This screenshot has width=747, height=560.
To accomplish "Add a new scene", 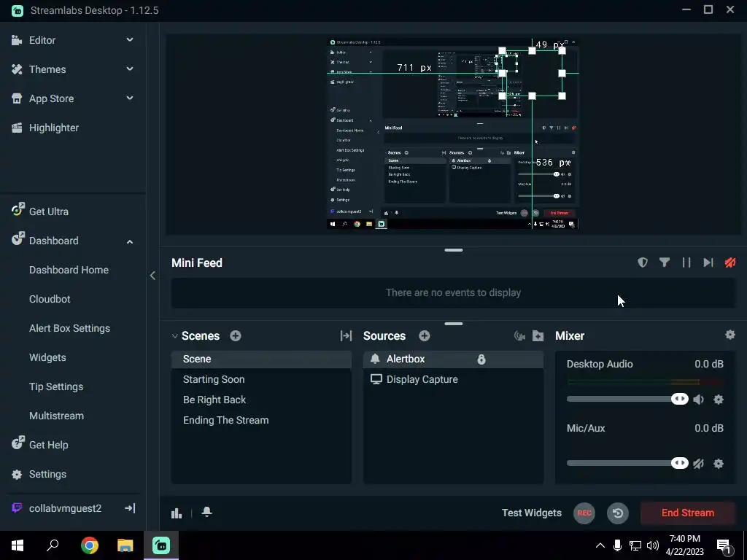I will point(236,335).
